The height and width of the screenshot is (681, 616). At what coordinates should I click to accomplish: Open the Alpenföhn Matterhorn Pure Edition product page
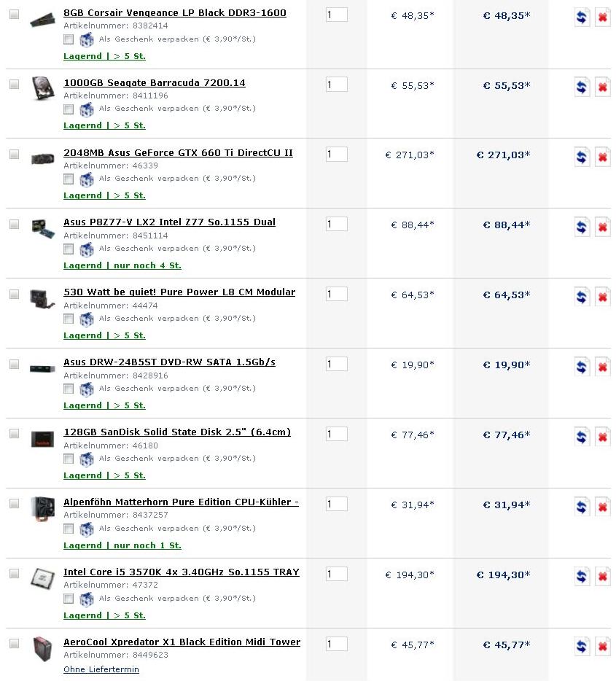[x=181, y=502]
